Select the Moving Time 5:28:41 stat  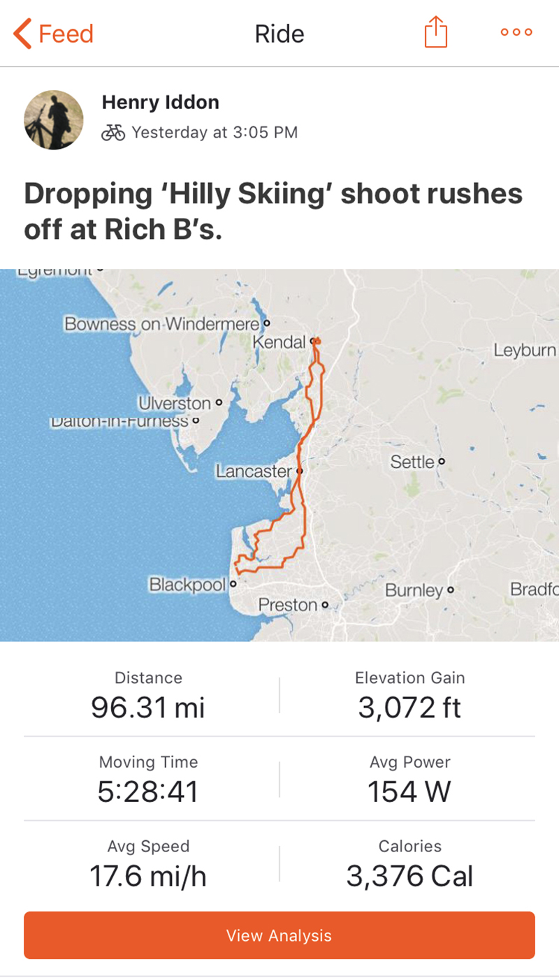tap(148, 779)
